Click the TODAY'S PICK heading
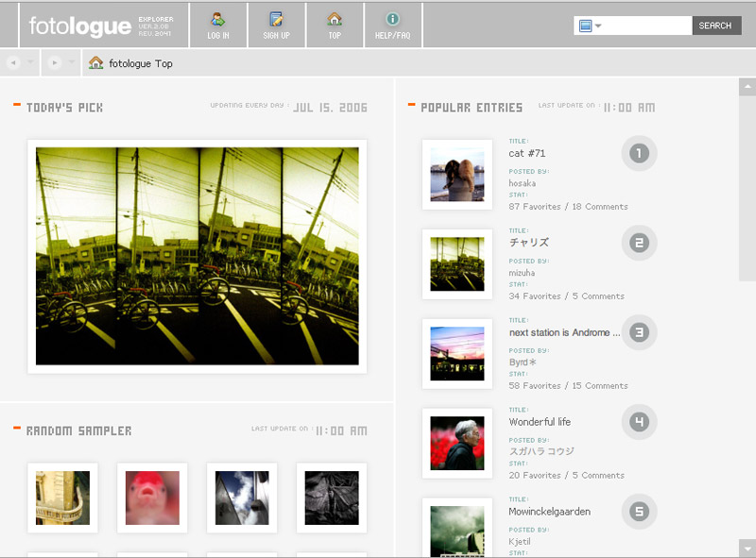Viewport: 756px width, 558px height. [64, 108]
